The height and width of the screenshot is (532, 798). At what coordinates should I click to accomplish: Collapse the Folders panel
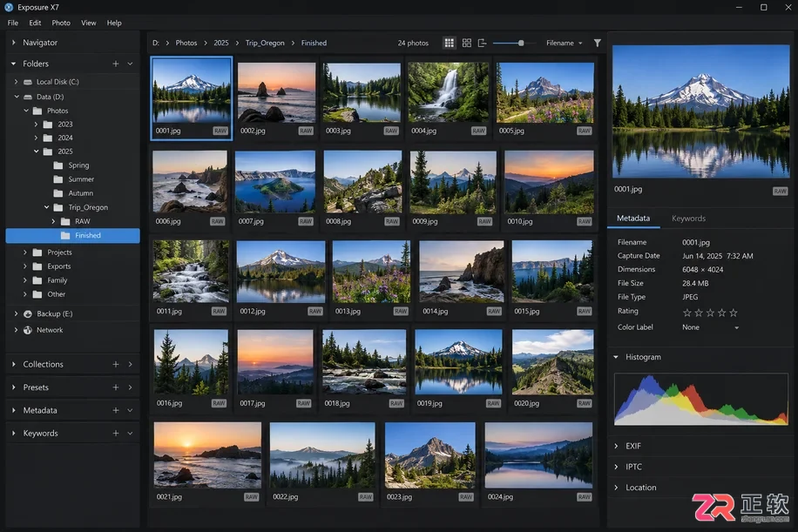(x=14, y=64)
